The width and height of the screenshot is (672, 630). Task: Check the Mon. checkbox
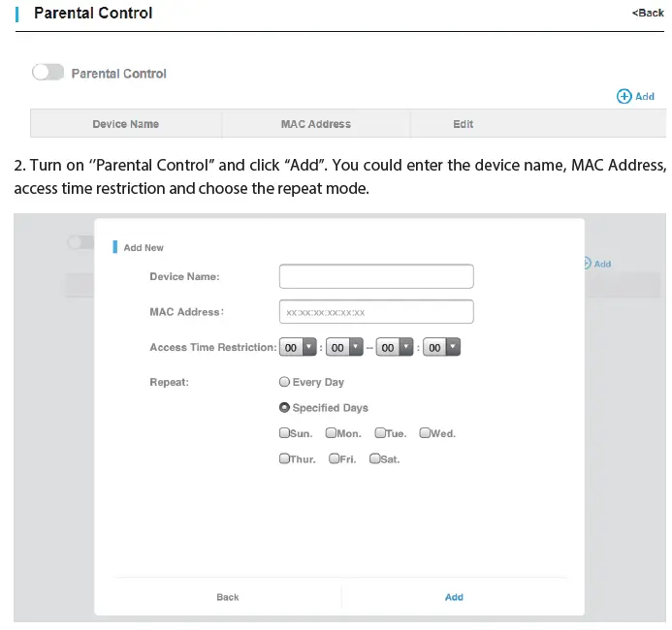[x=331, y=433]
